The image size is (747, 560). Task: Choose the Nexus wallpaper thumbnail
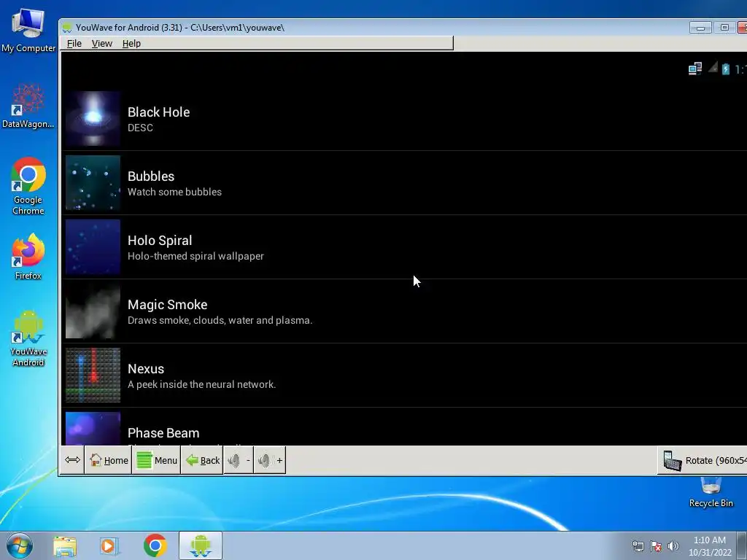[93, 376]
